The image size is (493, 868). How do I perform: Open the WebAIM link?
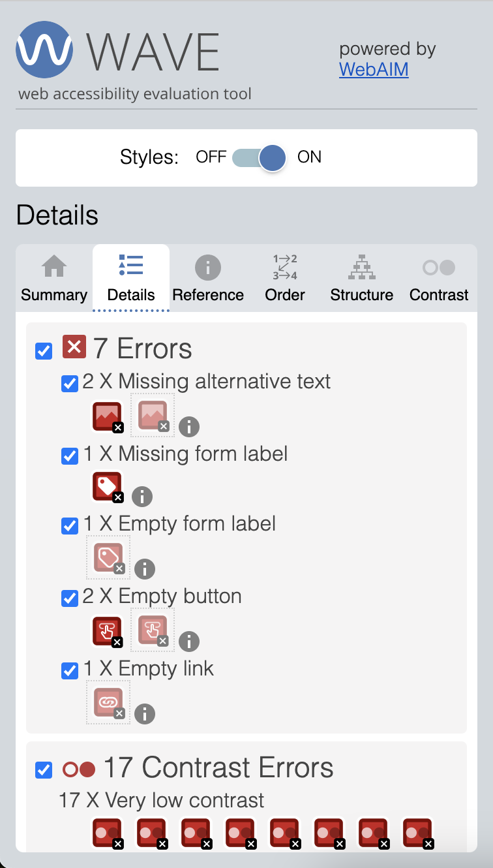pos(374,70)
